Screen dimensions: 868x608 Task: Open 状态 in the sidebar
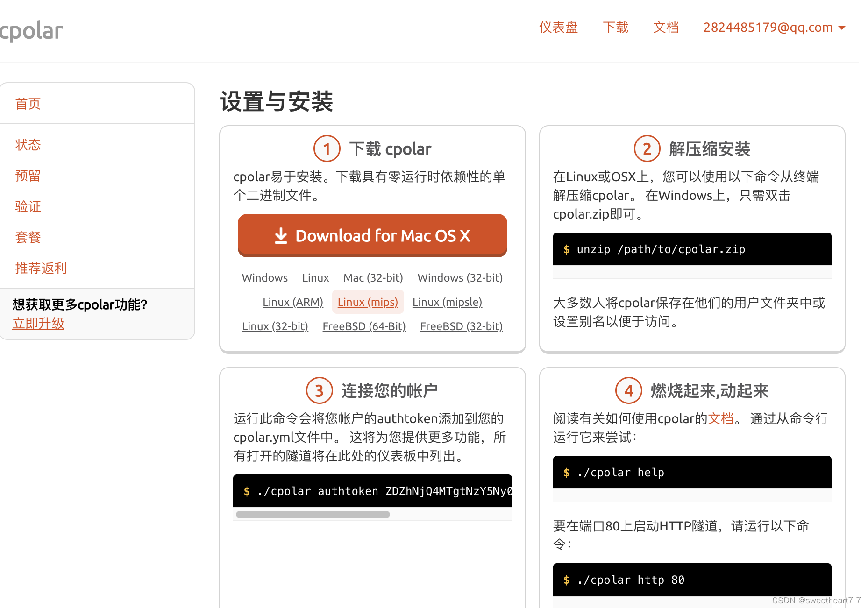tap(28, 145)
